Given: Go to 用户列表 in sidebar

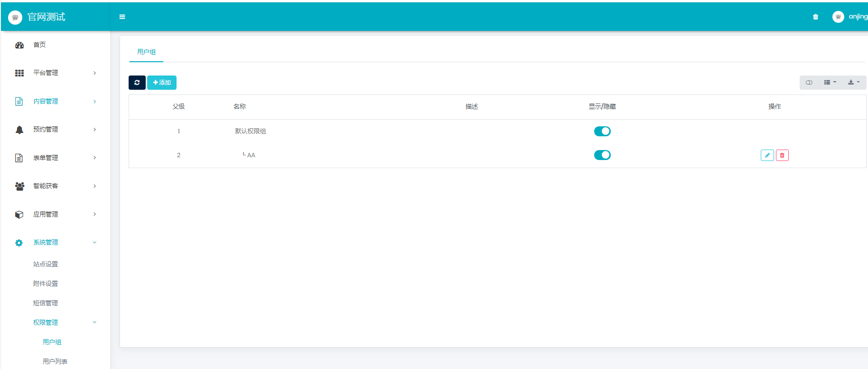Looking at the screenshot, I should pyautogui.click(x=55, y=361).
